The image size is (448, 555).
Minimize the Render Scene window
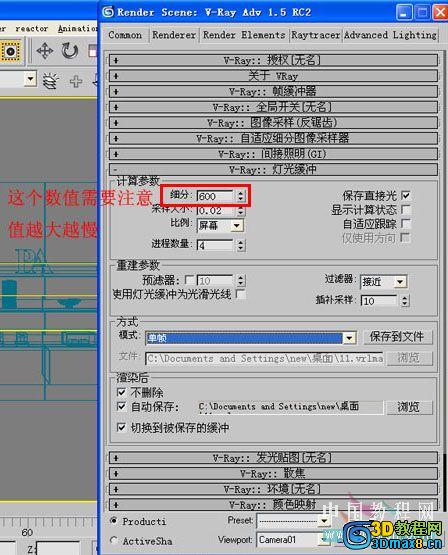coord(404,13)
